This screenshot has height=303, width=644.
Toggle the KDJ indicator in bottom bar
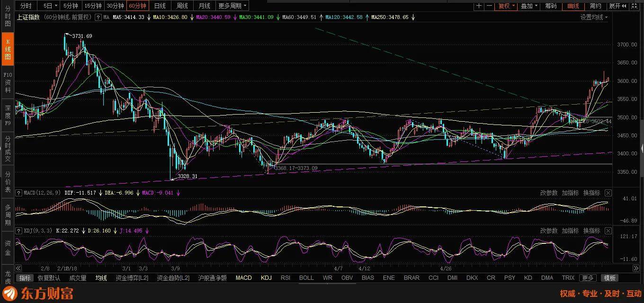266,278
